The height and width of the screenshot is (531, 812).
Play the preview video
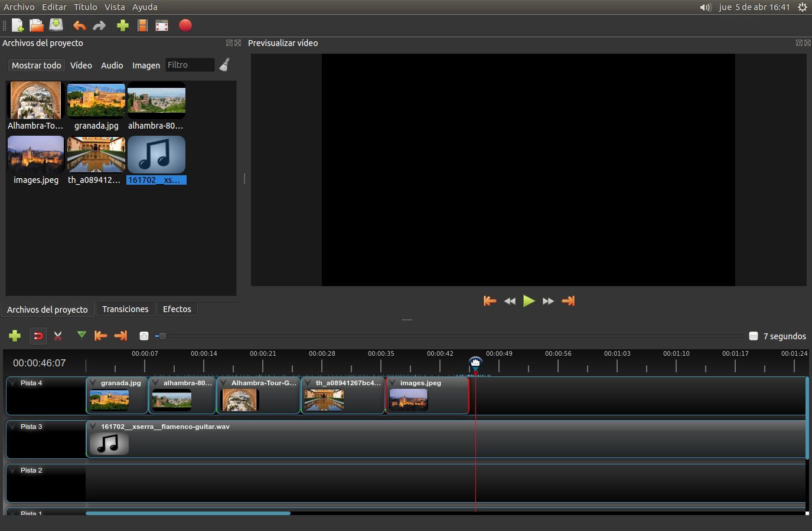click(x=529, y=301)
